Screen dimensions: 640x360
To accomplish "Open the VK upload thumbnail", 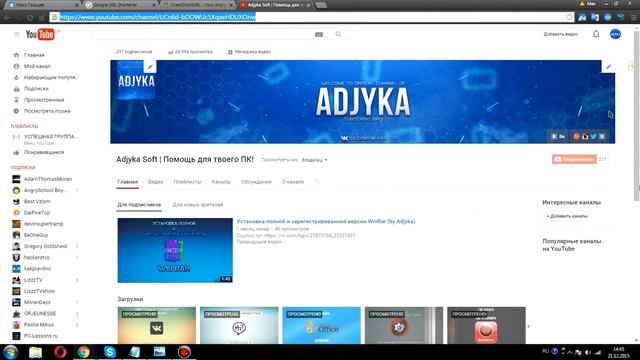I will [157, 325].
